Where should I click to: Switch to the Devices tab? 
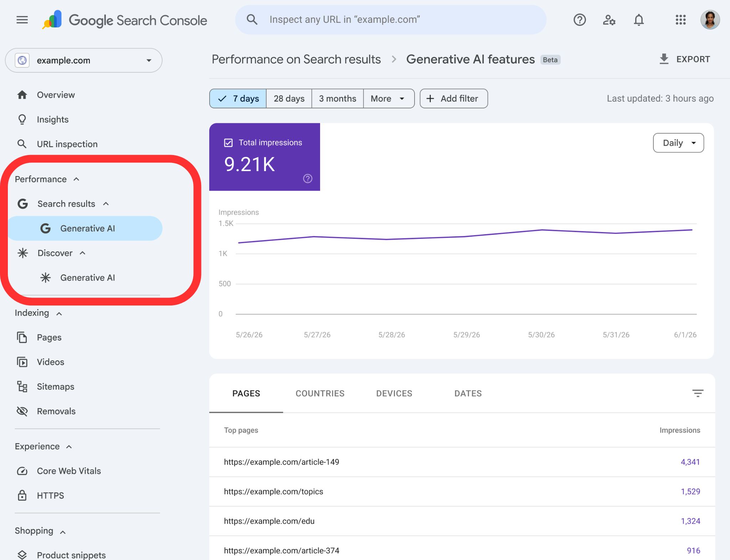point(394,394)
